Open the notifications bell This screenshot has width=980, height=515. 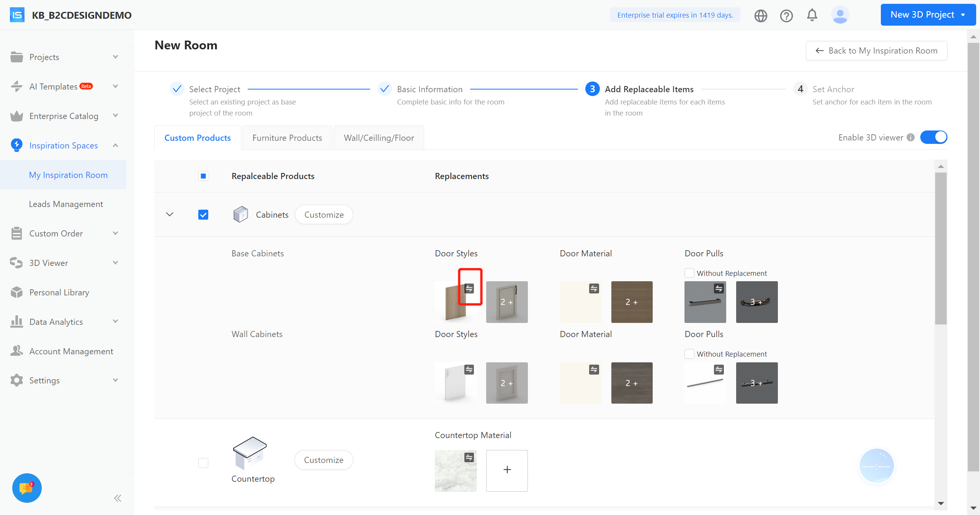[812, 15]
